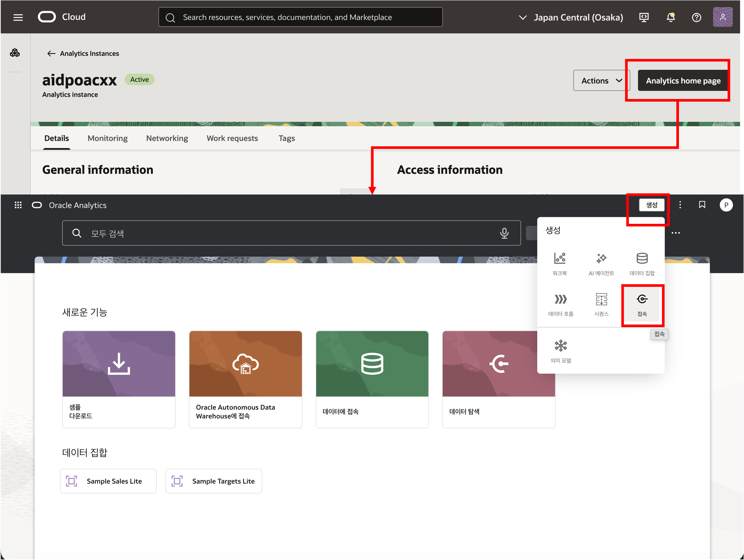Open the Oracle Analytics app grid navigator
The height and width of the screenshot is (560, 744).
click(x=18, y=205)
